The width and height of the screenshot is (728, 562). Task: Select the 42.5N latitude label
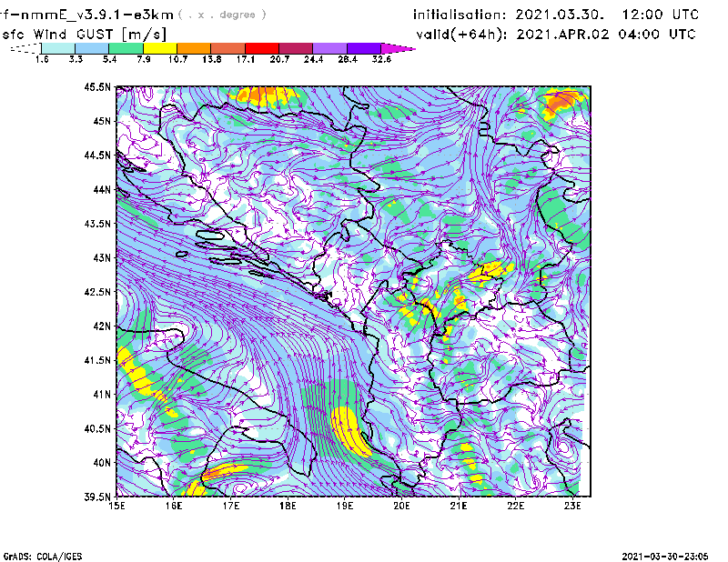pos(97,292)
